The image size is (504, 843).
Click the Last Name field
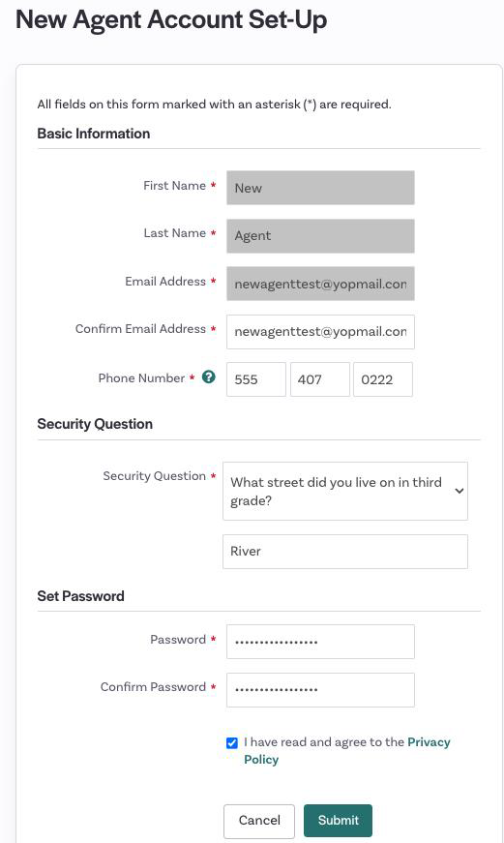coord(320,235)
